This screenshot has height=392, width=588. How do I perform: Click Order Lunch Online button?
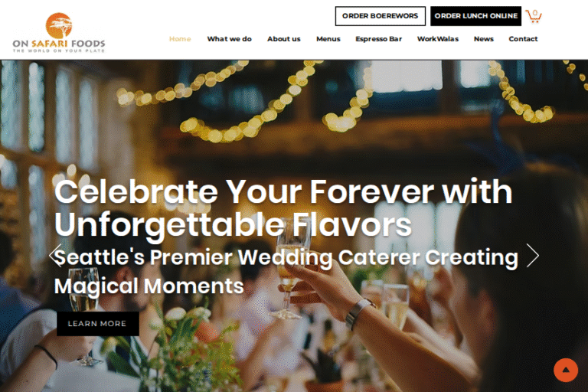pos(476,16)
